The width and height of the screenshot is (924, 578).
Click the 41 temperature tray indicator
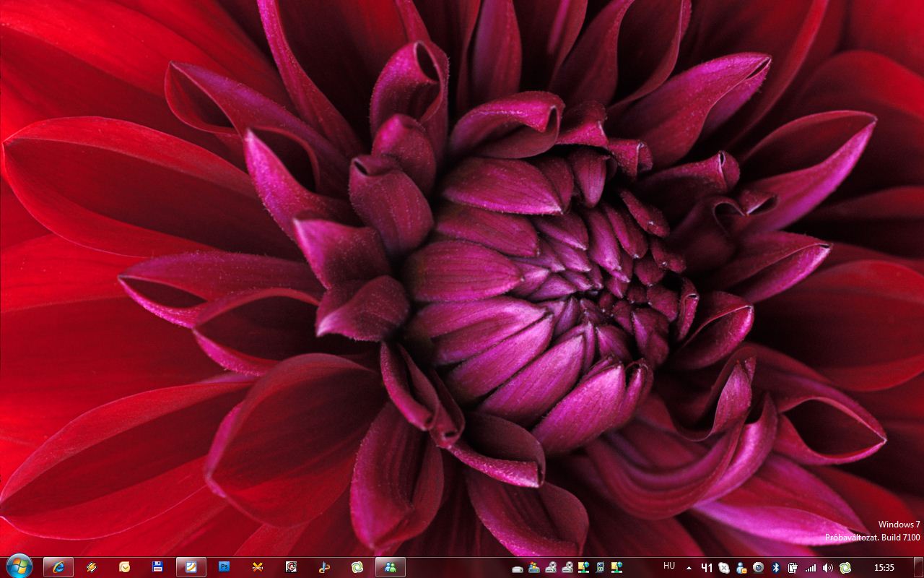tap(707, 568)
